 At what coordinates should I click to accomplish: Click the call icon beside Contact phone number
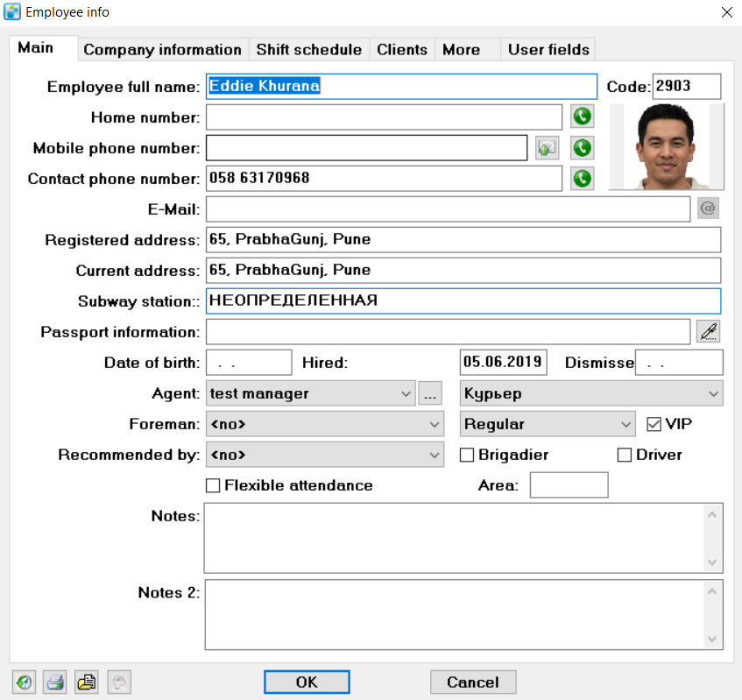coord(582,179)
